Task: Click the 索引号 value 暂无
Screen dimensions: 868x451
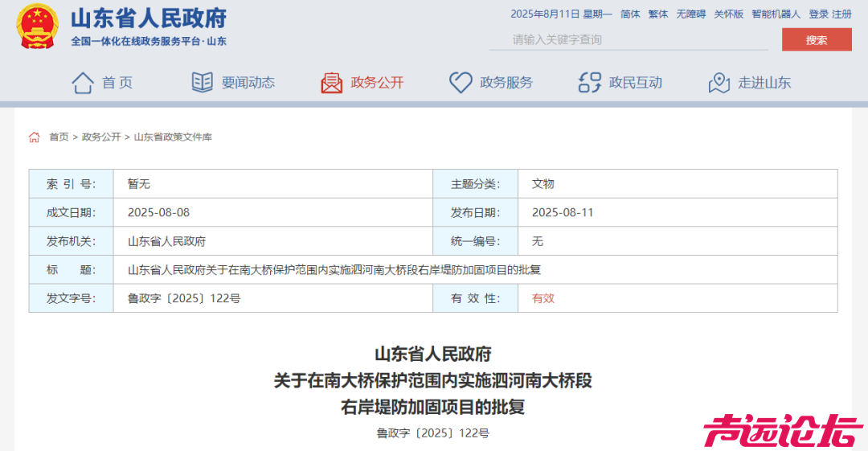Action: pyautogui.click(x=139, y=184)
